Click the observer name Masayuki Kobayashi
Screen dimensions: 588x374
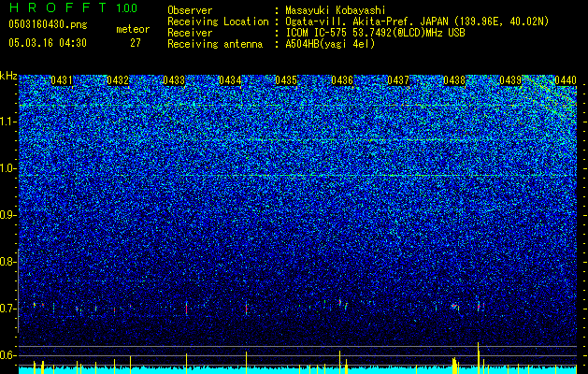click(335, 10)
